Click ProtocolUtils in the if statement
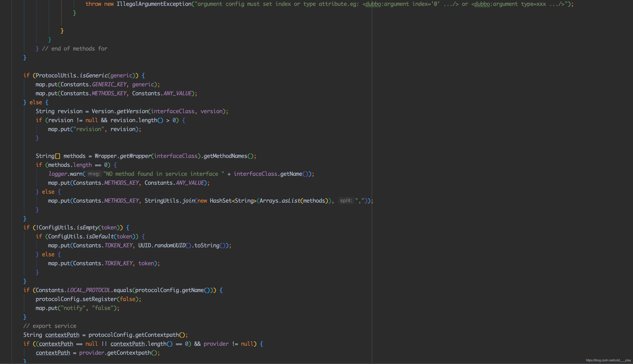 tap(56, 75)
